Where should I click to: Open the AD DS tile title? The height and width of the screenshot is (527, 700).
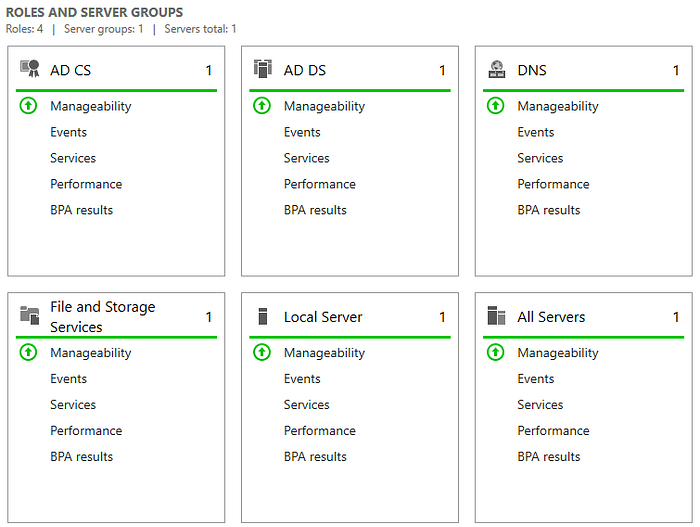(x=305, y=70)
